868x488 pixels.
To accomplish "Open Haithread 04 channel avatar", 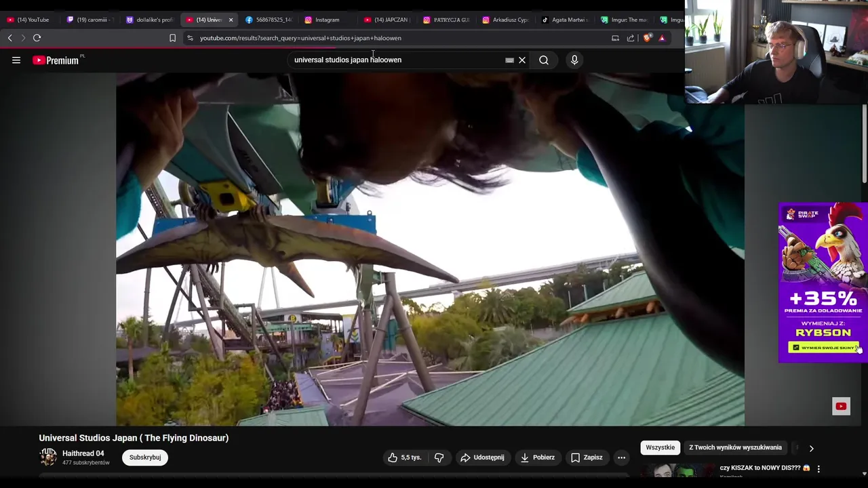I will click(48, 457).
